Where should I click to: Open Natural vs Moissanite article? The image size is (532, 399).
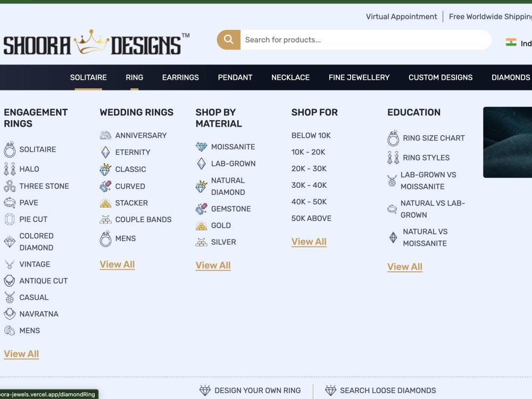(x=425, y=237)
